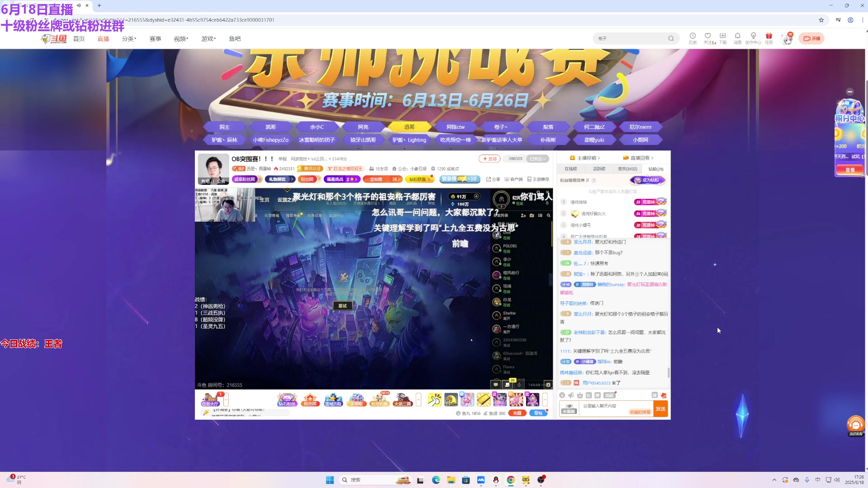
Task: Switch to the 贵宾(3432) tab
Action: [x=627, y=169]
